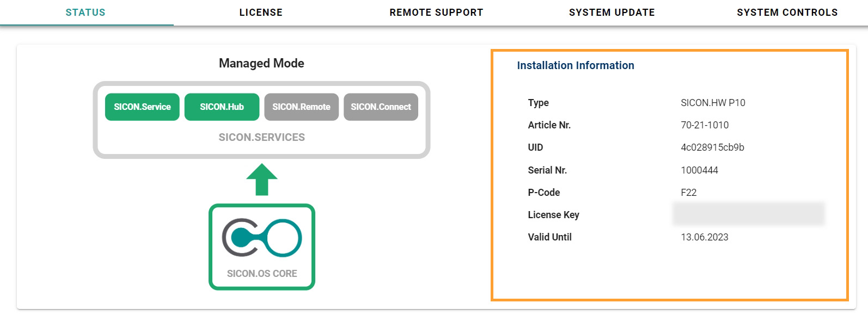Image resolution: width=868 pixels, height=315 pixels.
Task: Click the blurred License Key field
Action: tap(748, 214)
